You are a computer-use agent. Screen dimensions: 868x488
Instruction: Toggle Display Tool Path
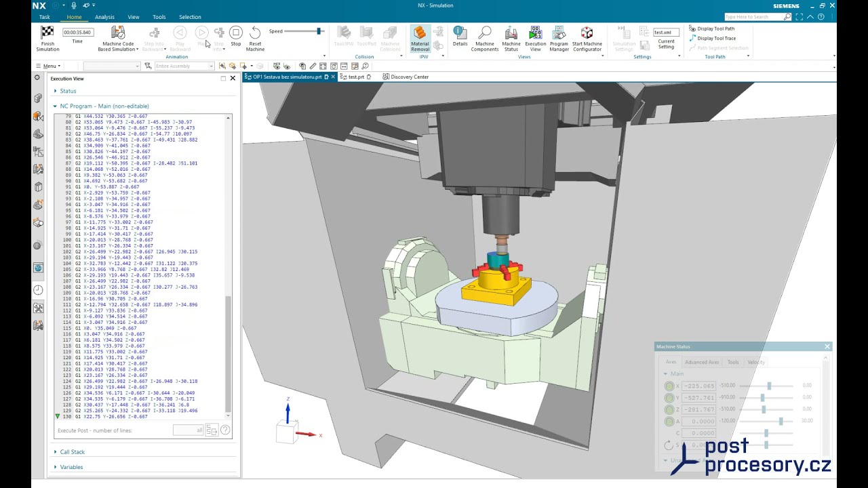pos(711,28)
